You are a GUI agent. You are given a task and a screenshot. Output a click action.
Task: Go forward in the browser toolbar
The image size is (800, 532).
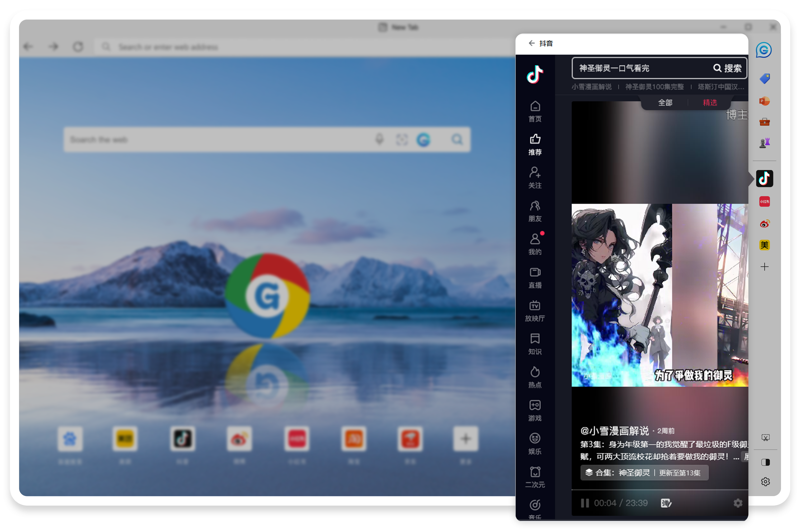point(53,46)
